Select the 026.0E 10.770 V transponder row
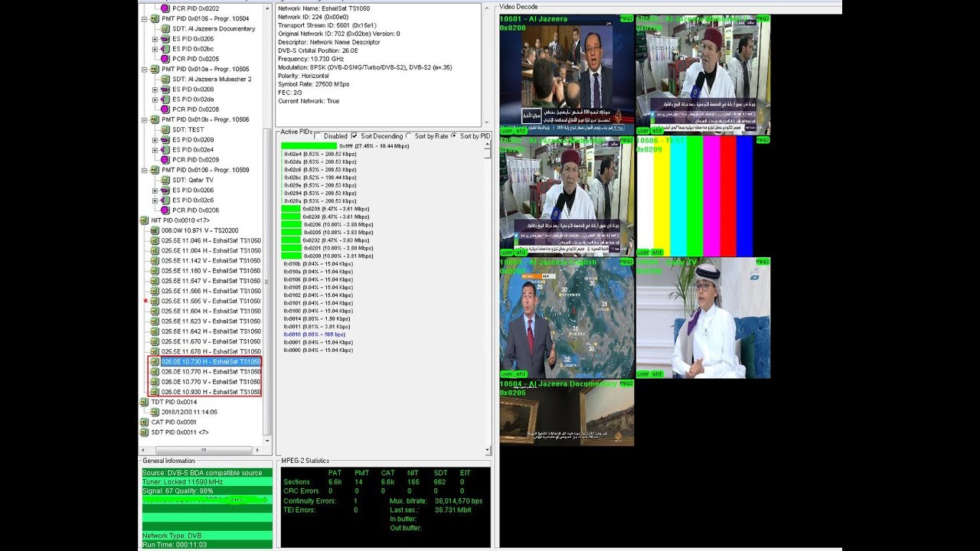Screen dimensions: 980x551 pyautogui.click(x=211, y=381)
